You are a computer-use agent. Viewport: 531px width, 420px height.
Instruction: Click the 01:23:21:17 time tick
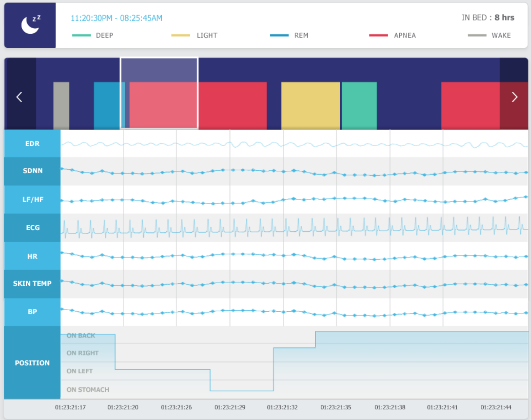[70, 407]
